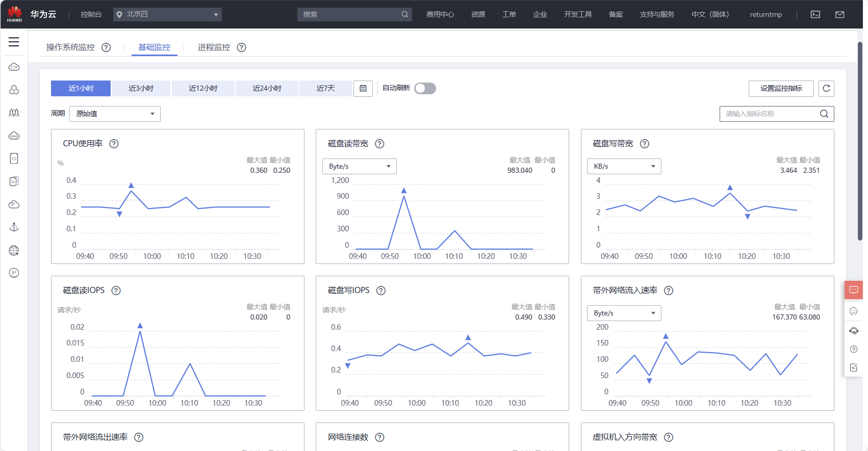The height and width of the screenshot is (451, 868).
Task: Open 费用中心 in top menu
Action: point(440,14)
